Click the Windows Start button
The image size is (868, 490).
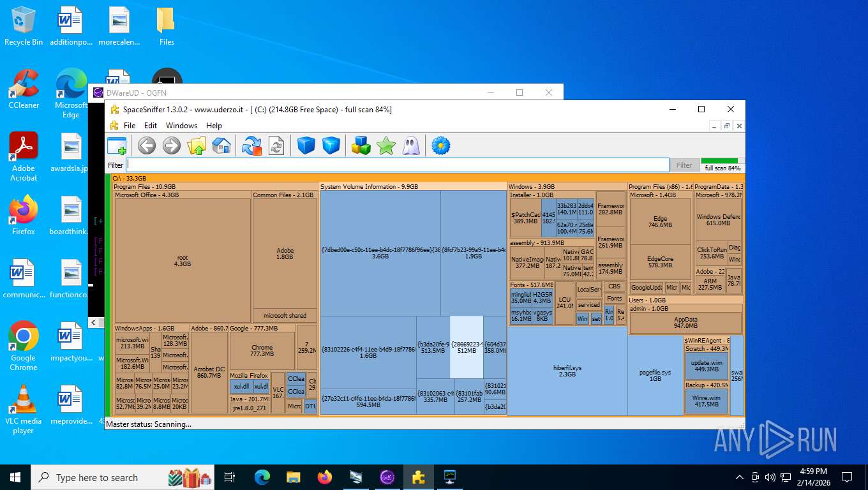point(15,477)
